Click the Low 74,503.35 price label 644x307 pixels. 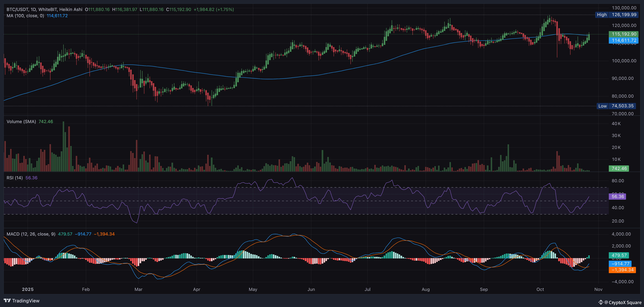tap(616, 106)
